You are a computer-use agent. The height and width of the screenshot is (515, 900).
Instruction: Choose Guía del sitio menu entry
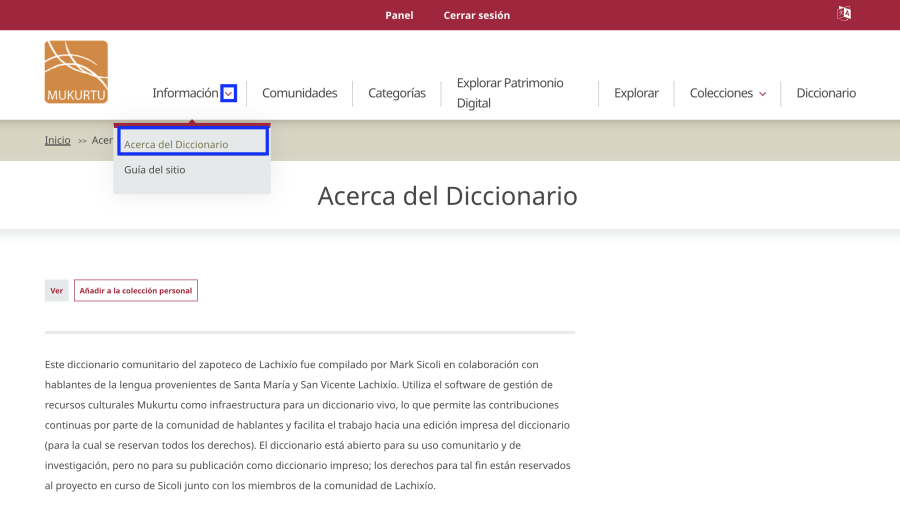(x=154, y=170)
